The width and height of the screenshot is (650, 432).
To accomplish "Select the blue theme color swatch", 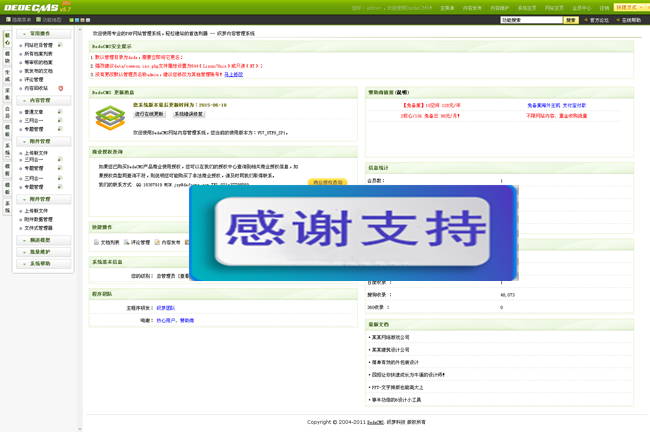I will coord(77,20).
